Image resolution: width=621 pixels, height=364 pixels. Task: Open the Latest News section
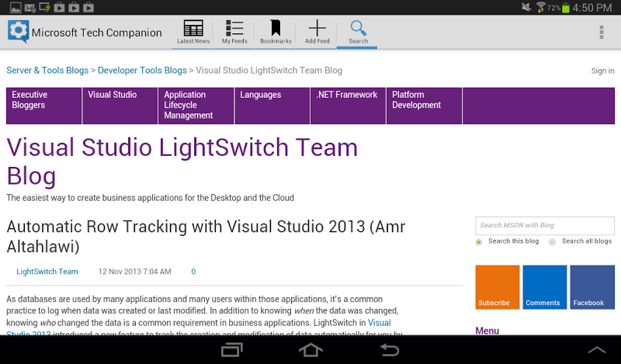coord(193,32)
